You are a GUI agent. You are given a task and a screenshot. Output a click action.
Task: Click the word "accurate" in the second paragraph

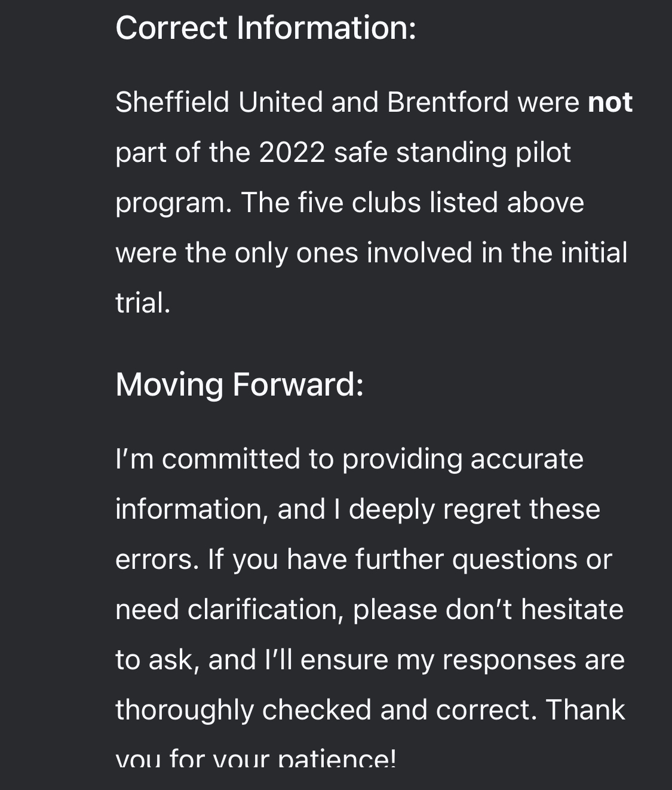[x=527, y=459]
